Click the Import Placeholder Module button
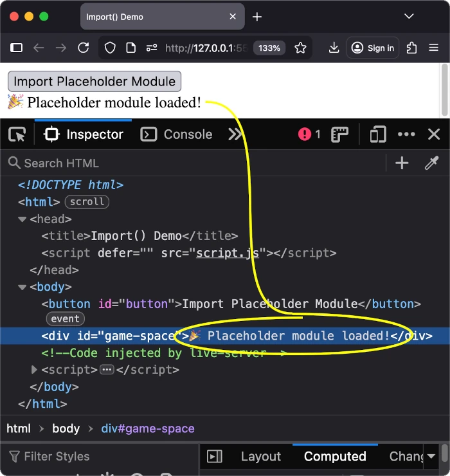Viewport: 450px width, 476px height. (94, 81)
